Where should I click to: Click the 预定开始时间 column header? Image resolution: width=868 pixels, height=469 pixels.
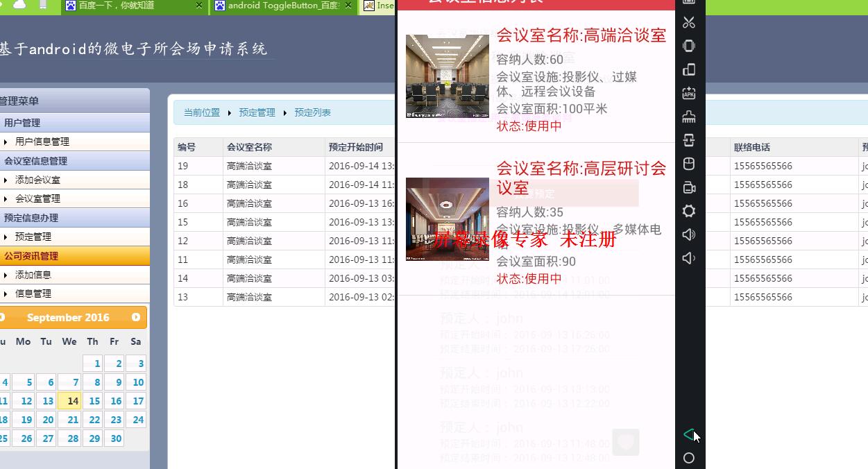click(x=356, y=147)
